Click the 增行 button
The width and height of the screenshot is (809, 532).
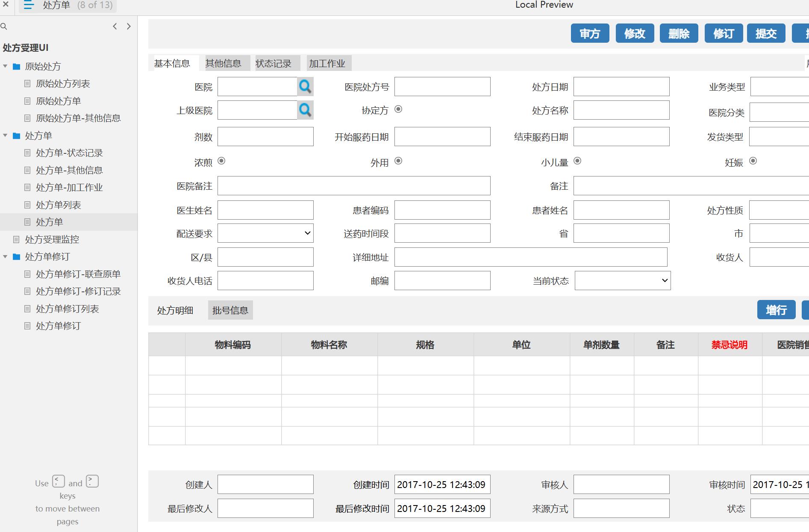tap(777, 310)
